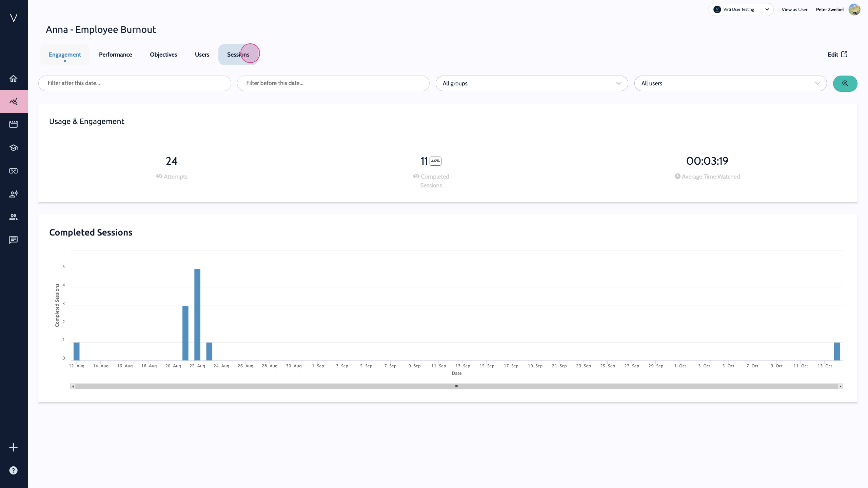Expand the All users dropdown
This screenshot has height=488, width=868.
pyautogui.click(x=730, y=83)
